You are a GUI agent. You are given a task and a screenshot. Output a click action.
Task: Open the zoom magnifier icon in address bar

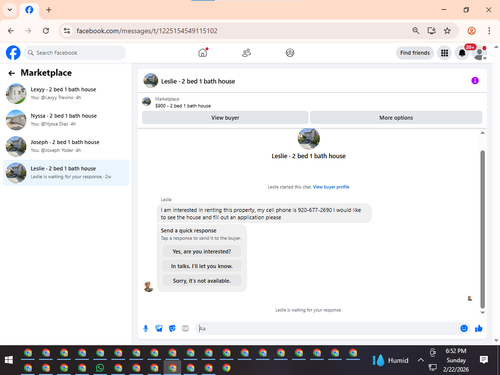pyautogui.click(x=416, y=31)
